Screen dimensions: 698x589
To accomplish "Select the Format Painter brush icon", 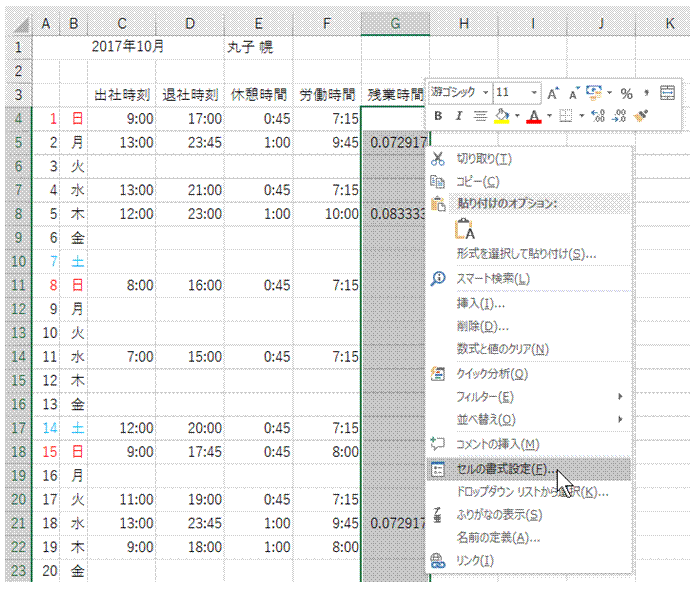I will [642, 116].
